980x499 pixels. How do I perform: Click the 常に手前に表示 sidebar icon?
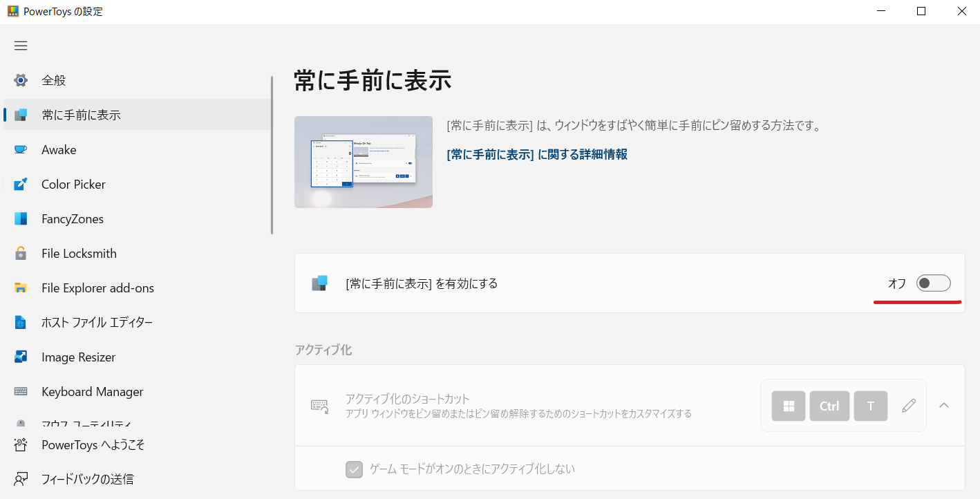tap(21, 115)
